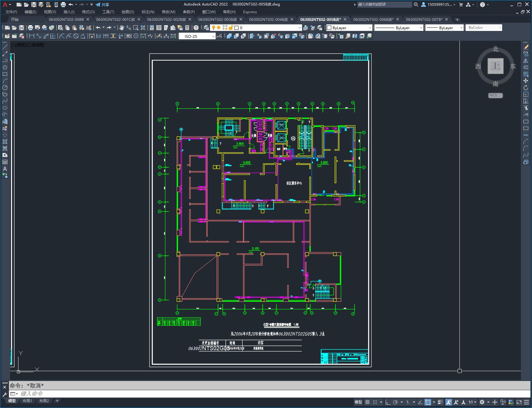Select the Multiline Text tool

point(5,169)
